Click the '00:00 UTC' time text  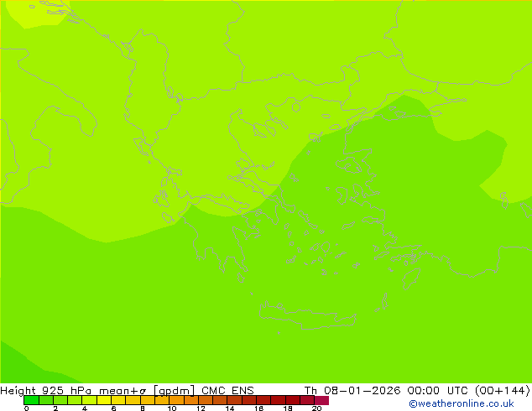[x=439, y=391]
